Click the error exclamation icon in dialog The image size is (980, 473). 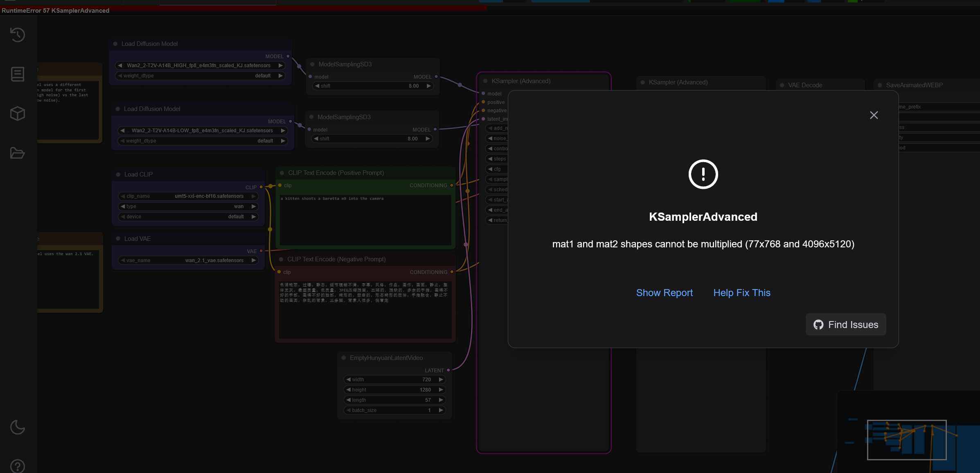pos(703,174)
